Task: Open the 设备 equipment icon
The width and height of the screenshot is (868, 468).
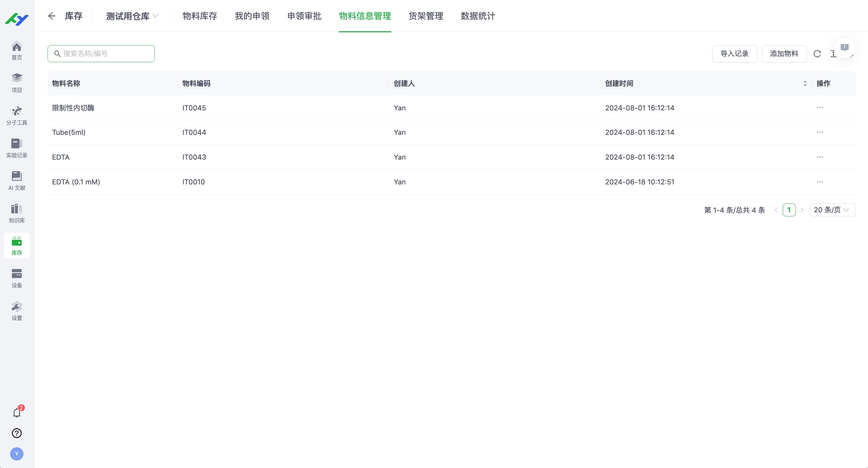Action: tap(17, 277)
